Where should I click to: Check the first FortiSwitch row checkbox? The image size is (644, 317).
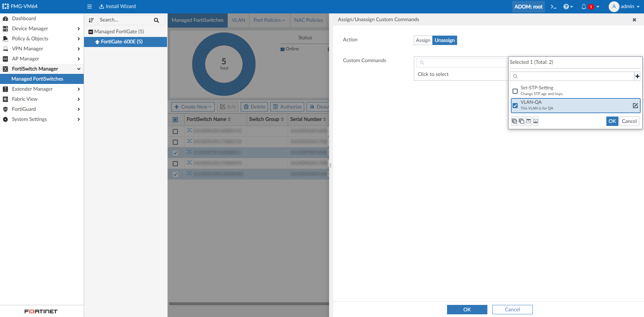point(175,131)
